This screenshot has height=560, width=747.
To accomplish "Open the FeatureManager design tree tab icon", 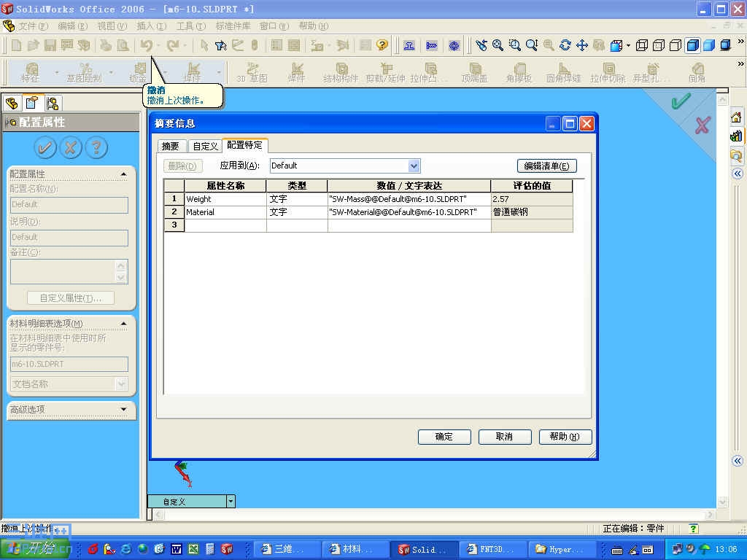I will click(12, 103).
